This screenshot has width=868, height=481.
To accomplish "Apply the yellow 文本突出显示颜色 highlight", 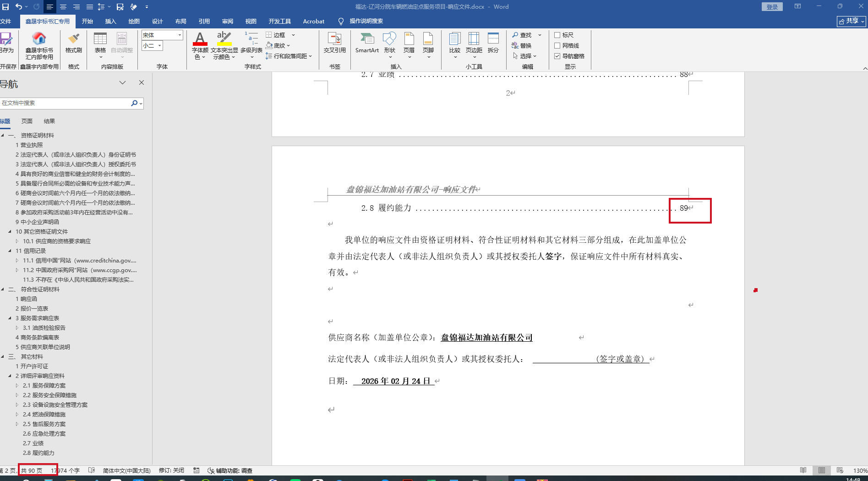I will pos(224,45).
